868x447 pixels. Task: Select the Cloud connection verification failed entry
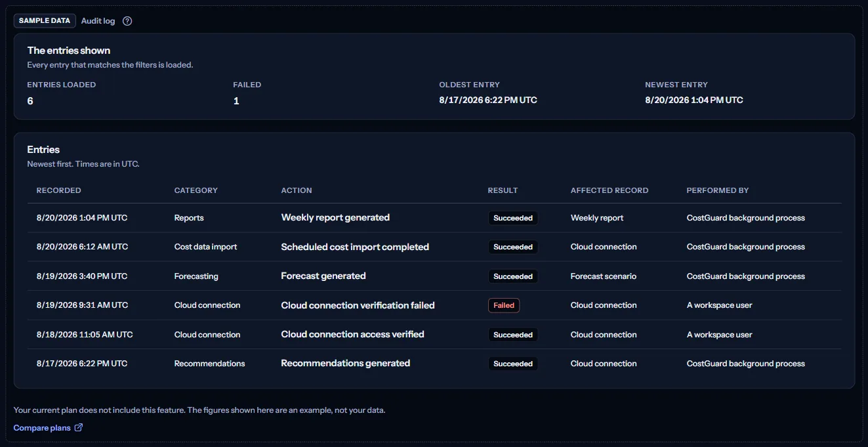pos(434,305)
